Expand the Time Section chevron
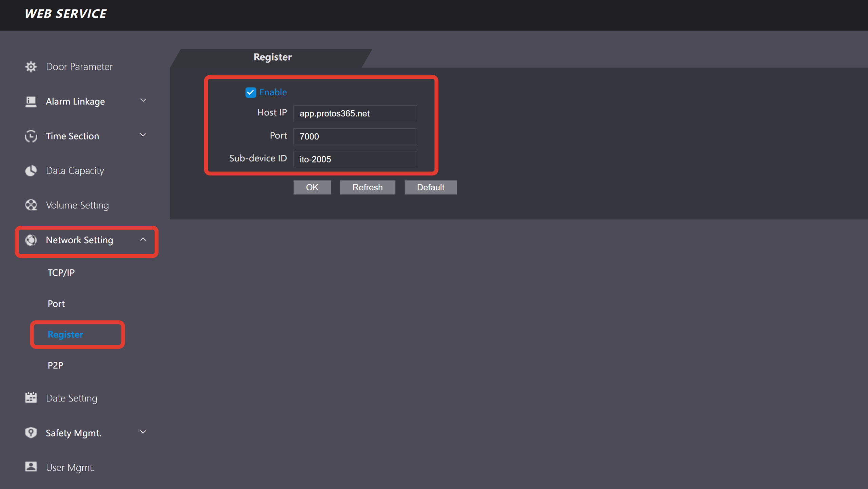Viewport: 868px width, 489px height. coord(143,135)
